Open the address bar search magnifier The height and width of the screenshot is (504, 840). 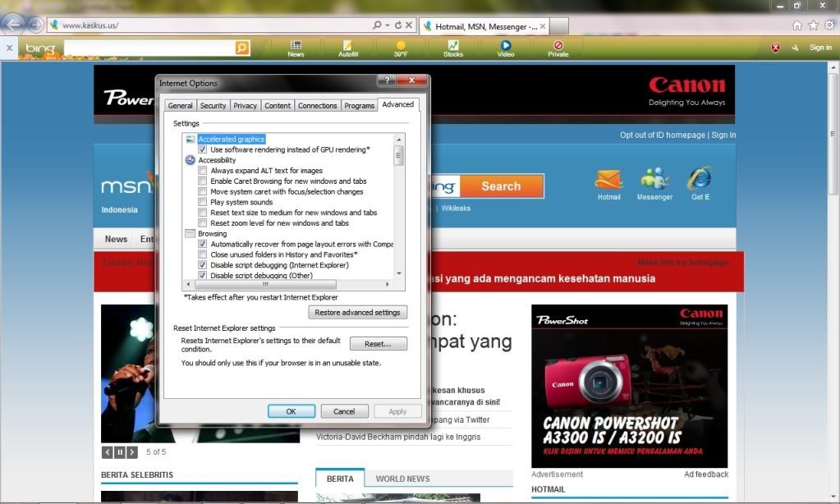[x=377, y=25]
